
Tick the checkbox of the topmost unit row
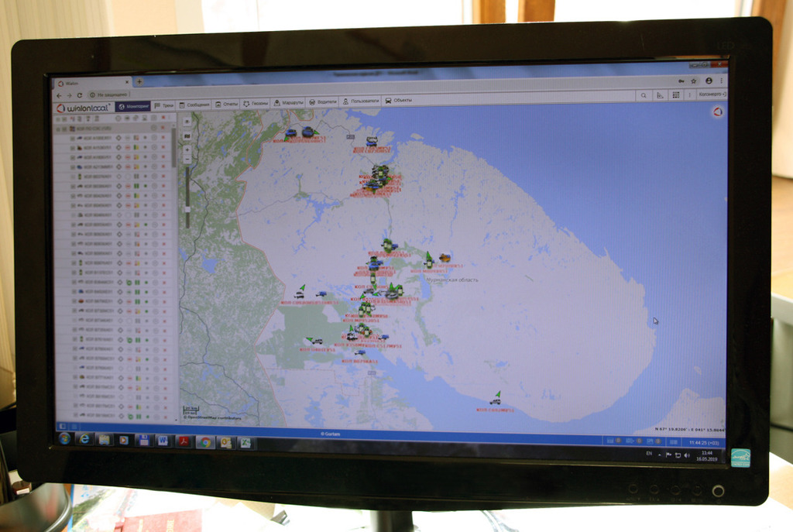73,138
